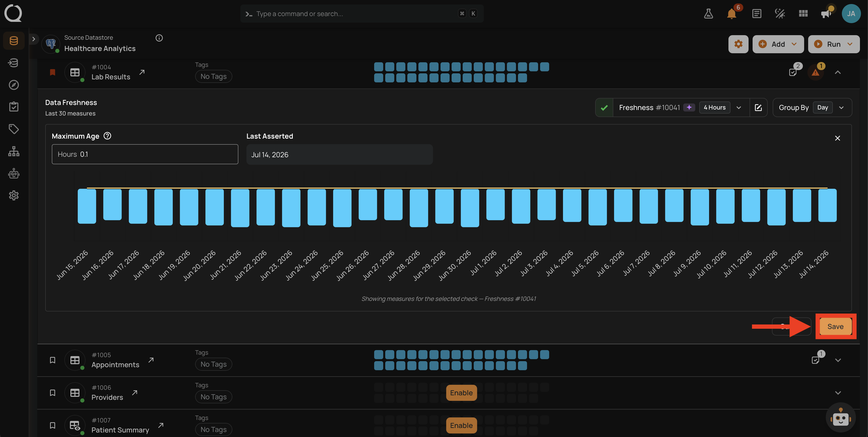Open the Run menu
The width and height of the screenshot is (868, 437).
(834, 44)
